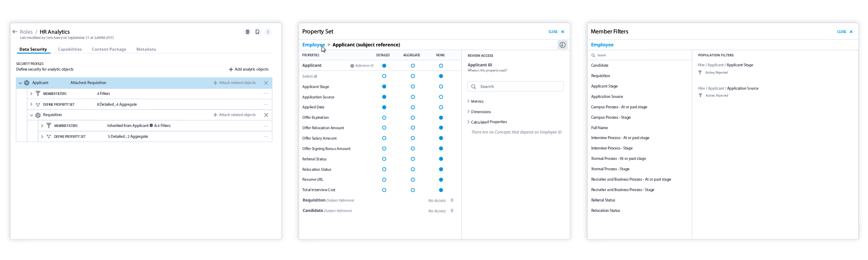
Task: Set Resume URL to Aggregate access
Action: (x=413, y=179)
